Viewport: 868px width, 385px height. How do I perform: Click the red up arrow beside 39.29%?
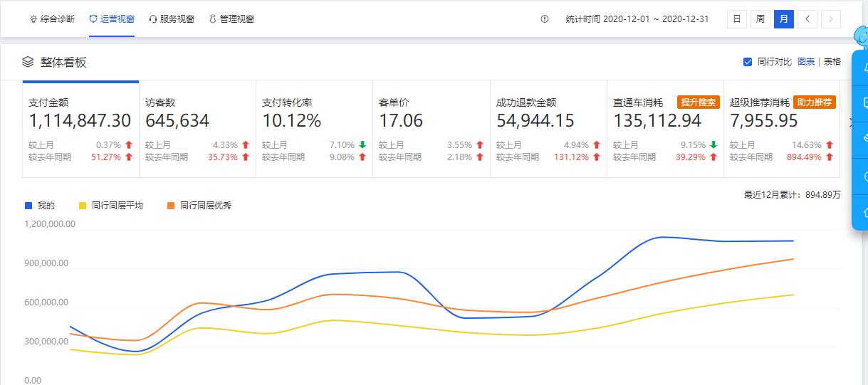point(713,157)
